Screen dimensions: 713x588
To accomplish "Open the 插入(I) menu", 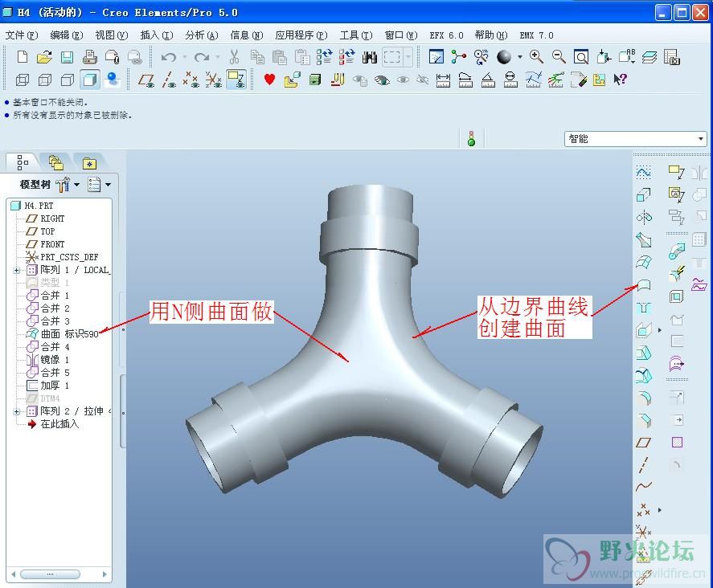I will (157, 35).
